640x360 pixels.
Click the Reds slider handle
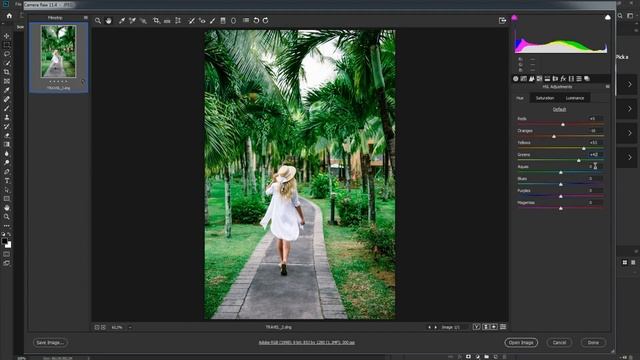point(563,124)
